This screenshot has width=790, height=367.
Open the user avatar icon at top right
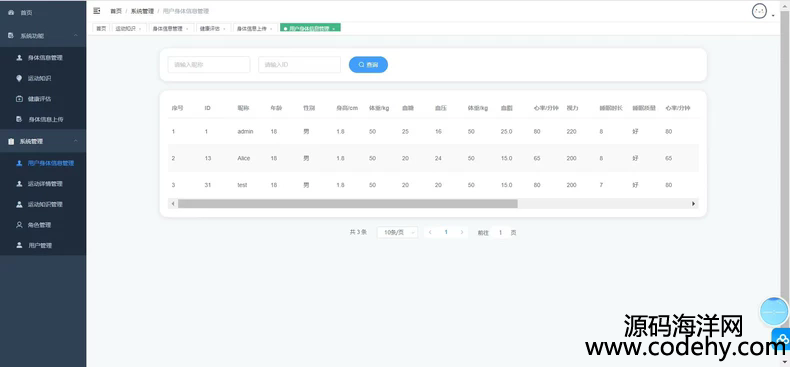coord(759,11)
